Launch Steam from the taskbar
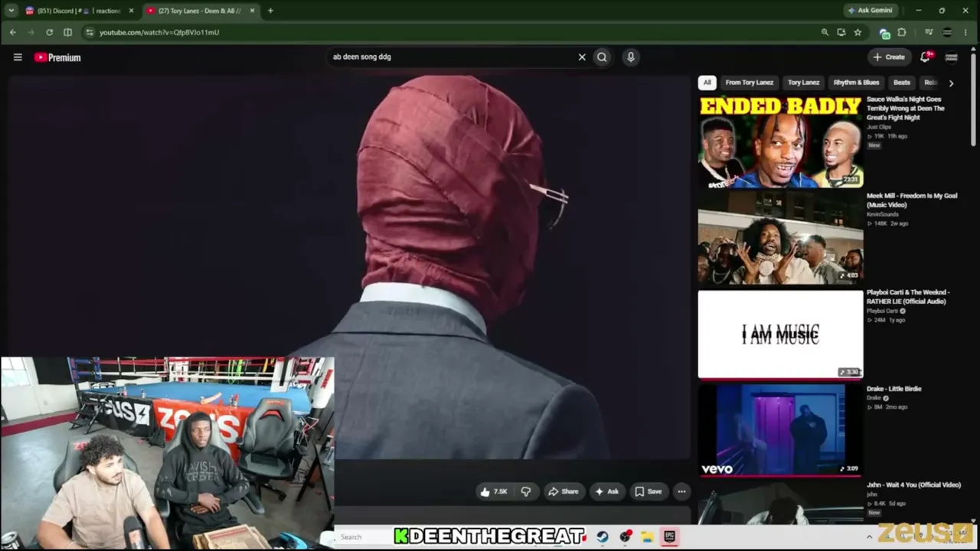Image resolution: width=980 pixels, height=551 pixels. pos(603,536)
